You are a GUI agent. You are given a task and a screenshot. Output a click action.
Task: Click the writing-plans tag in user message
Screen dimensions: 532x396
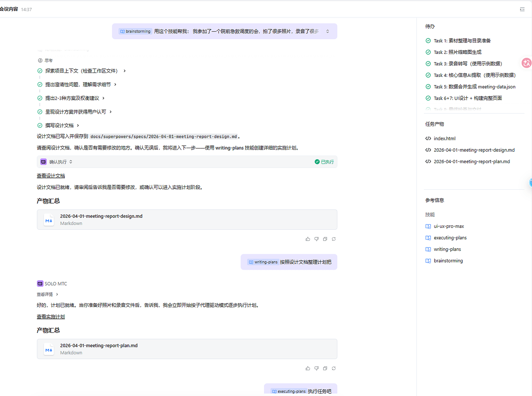click(263, 262)
